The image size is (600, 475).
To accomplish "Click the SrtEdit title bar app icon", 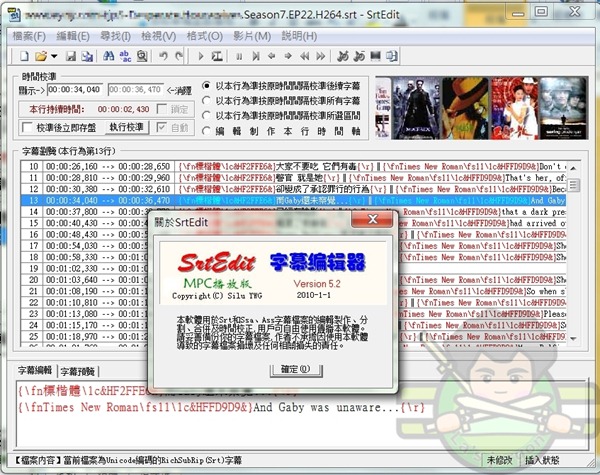I will click(14, 15).
